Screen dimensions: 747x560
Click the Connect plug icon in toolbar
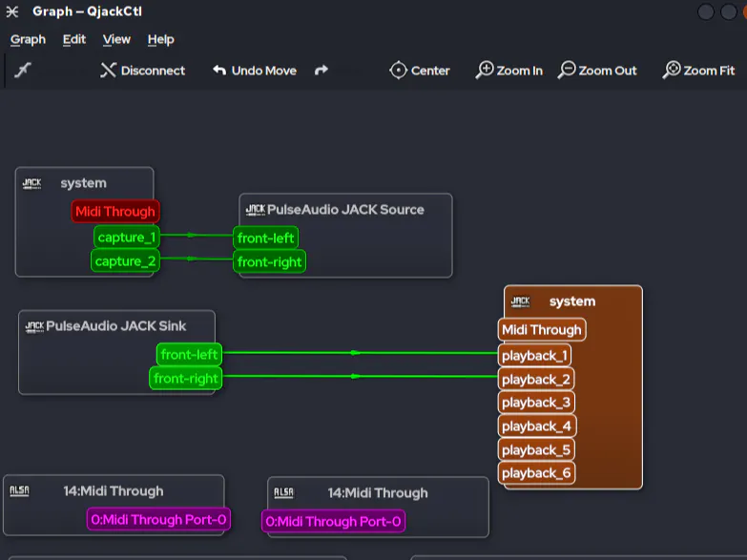point(22,70)
